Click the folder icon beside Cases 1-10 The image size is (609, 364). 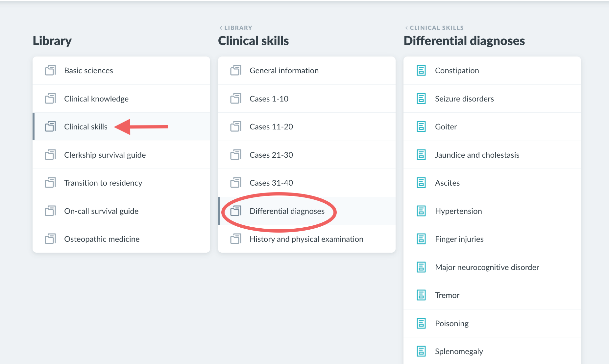[x=236, y=99]
